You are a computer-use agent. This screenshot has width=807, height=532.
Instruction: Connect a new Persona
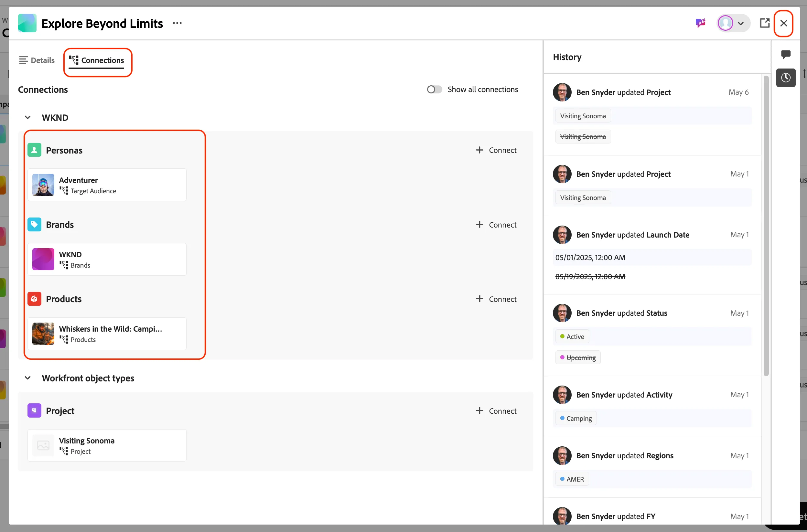(496, 150)
